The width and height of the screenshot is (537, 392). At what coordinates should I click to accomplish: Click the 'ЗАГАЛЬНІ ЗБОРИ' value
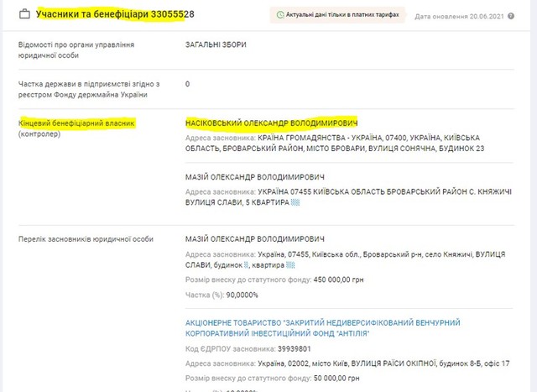pos(216,44)
